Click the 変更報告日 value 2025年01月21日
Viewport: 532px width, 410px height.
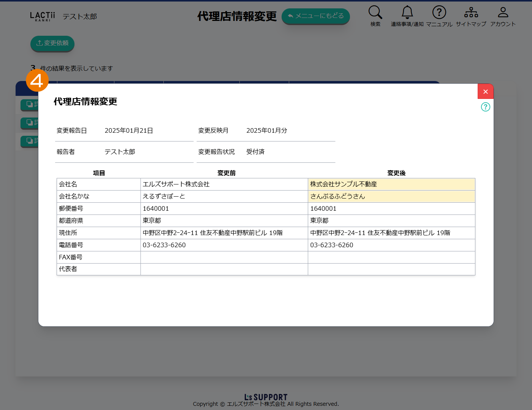click(x=129, y=130)
